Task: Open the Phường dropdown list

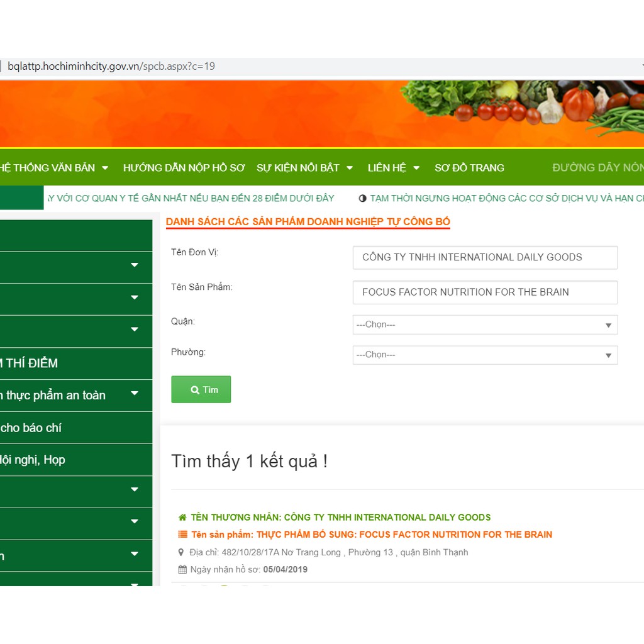Action: coord(485,355)
